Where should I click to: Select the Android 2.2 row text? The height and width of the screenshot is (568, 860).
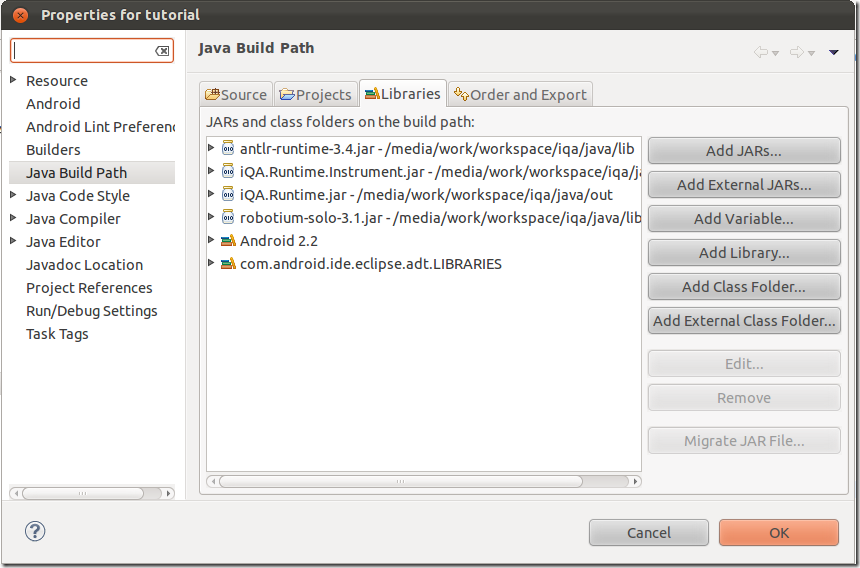(x=279, y=241)
